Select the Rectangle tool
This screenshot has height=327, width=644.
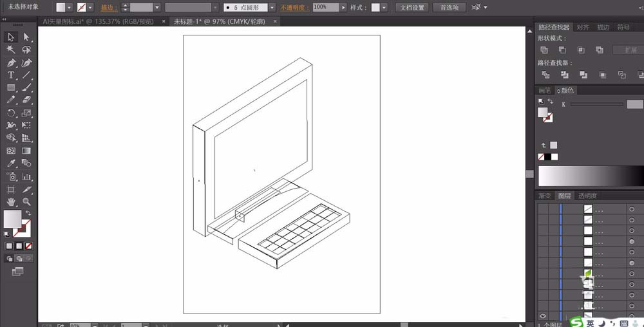pyautogui.click(x=11, y=88)
